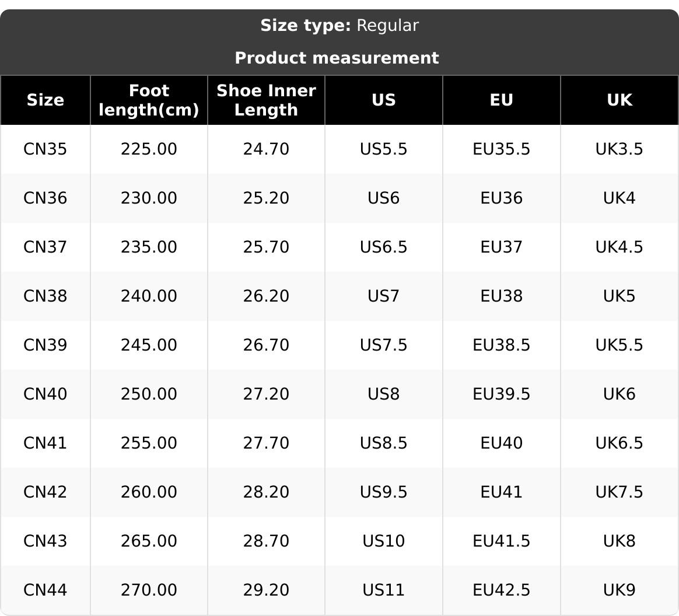Click the EU column header
Image resolution: width=679 pixels, height=616 pixels.
(x=501, y=100)
